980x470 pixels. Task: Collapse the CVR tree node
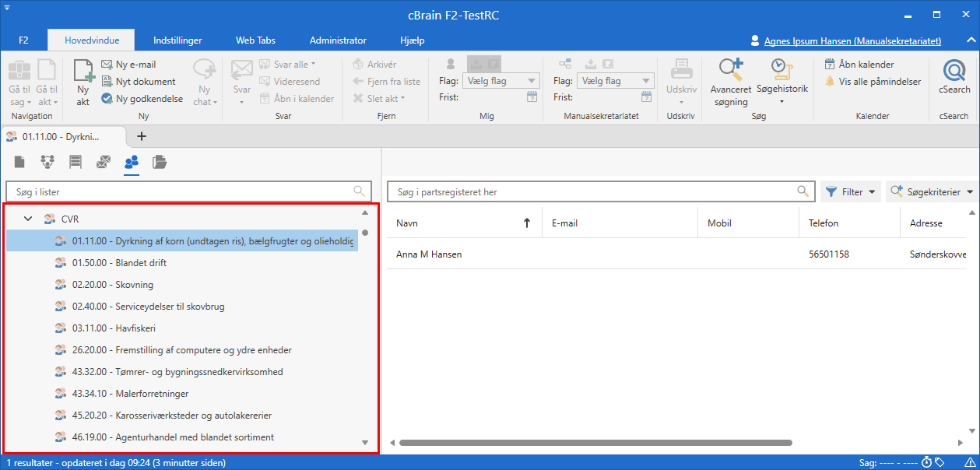(28, 219)
